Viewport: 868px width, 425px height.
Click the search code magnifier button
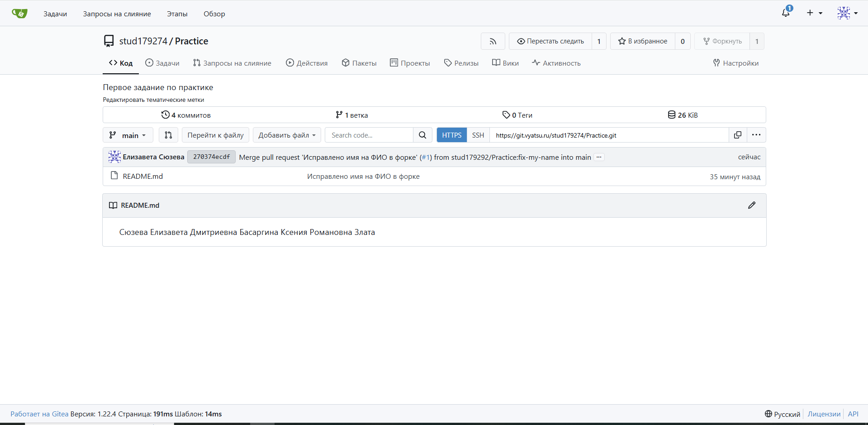point(422,135)
